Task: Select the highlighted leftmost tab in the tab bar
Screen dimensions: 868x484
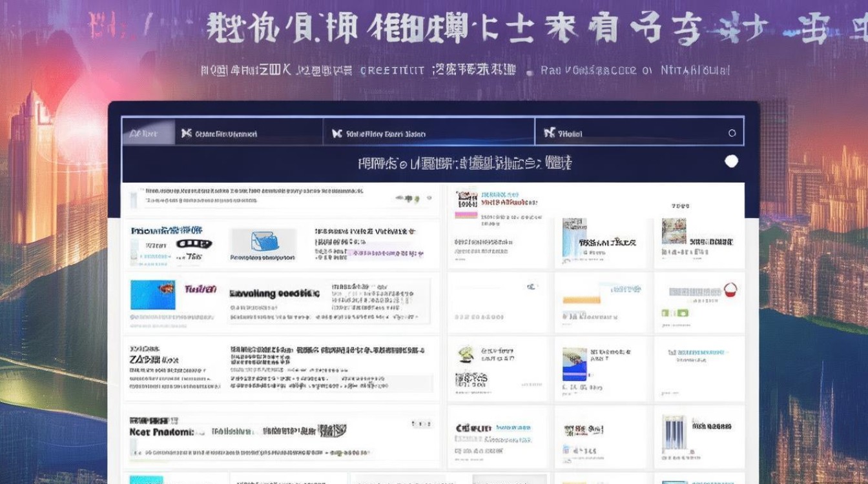Action: pyautogui.click(x=149, y=132)
